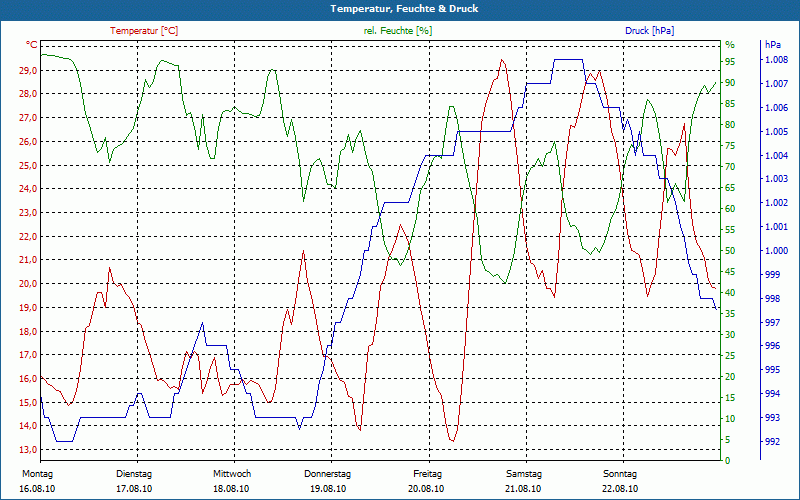Click the '1.008' pressure axis value
Viewport: 800px width, 500px height.
pyautogui.click(x=776, y=60)
